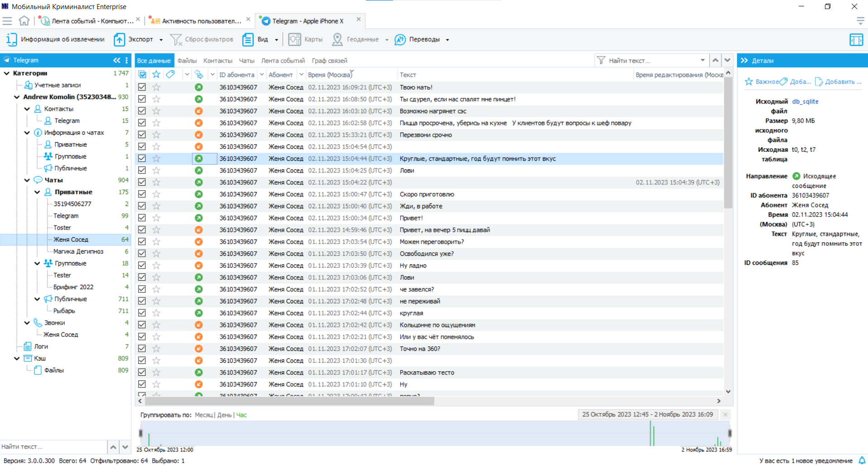
Task: Click the star column header icon
Action: [156, 74]
